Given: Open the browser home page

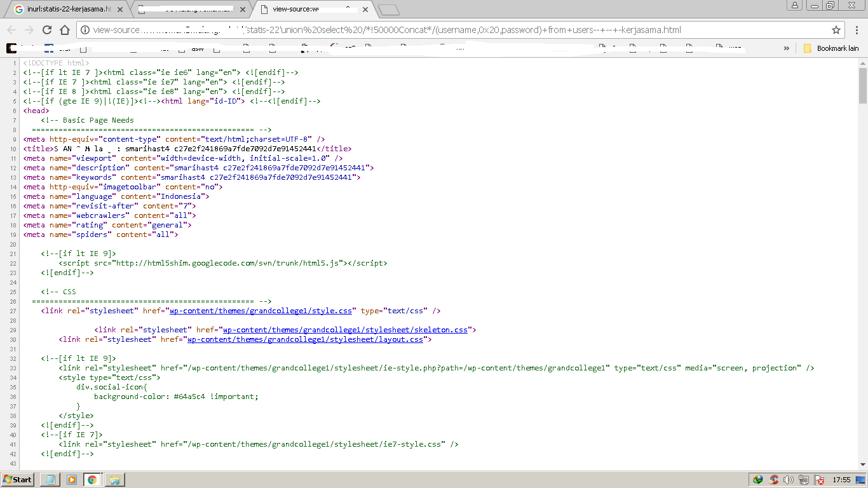Looking at the screenshot, I should click(65, 30).
